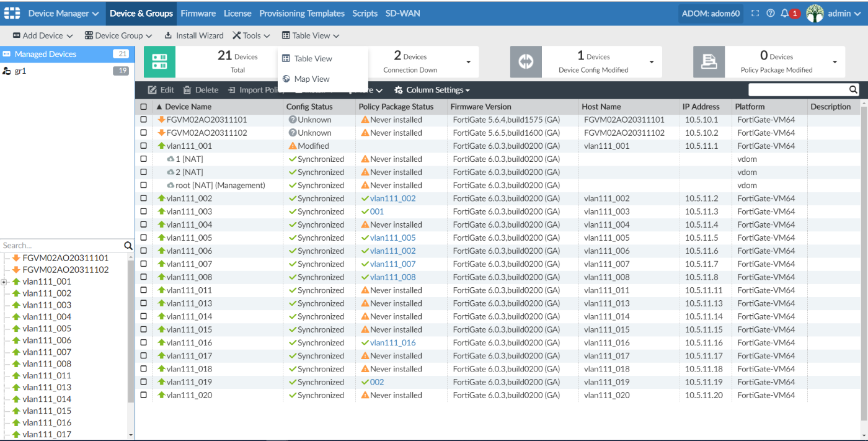The image size is (868, 441).
Task: Click the Device Config Modified gray icon
Action: click(526, 62)
